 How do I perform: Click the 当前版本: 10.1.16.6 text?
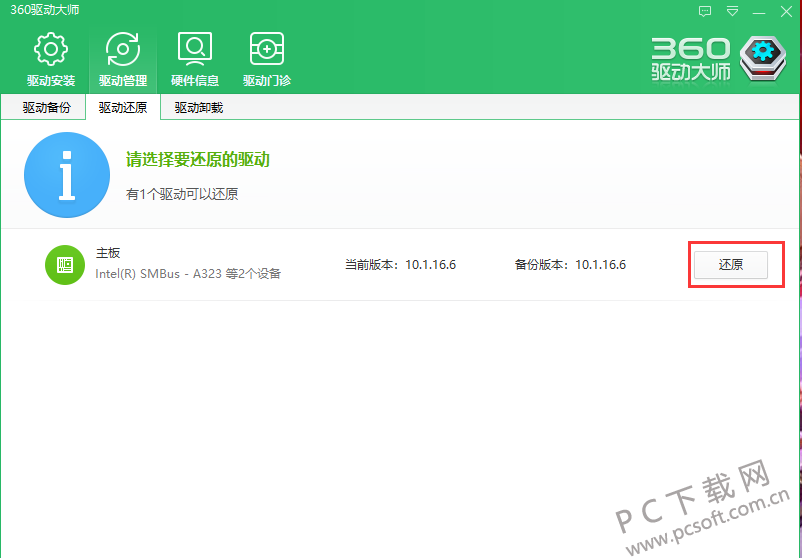[x=400, y=265]
